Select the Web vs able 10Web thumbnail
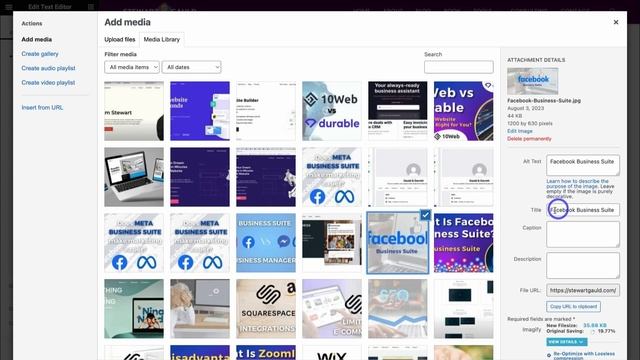This screenshot has width=640, height=360. [464, 111]
